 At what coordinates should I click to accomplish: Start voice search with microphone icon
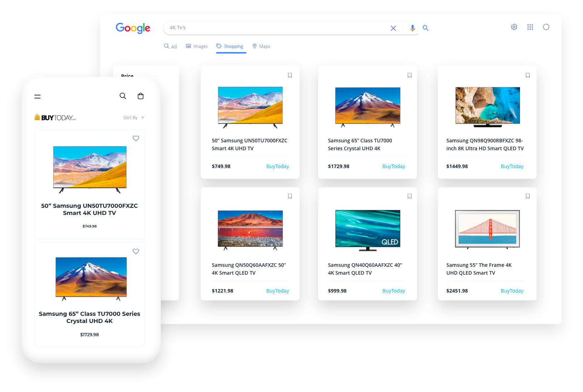[x=413, y=28]
